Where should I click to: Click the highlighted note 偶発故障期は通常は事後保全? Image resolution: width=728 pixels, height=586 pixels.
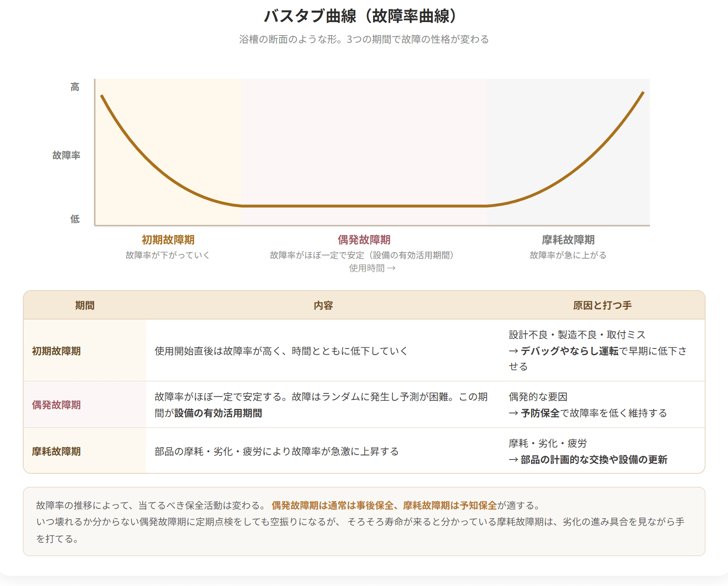point(384,505)
